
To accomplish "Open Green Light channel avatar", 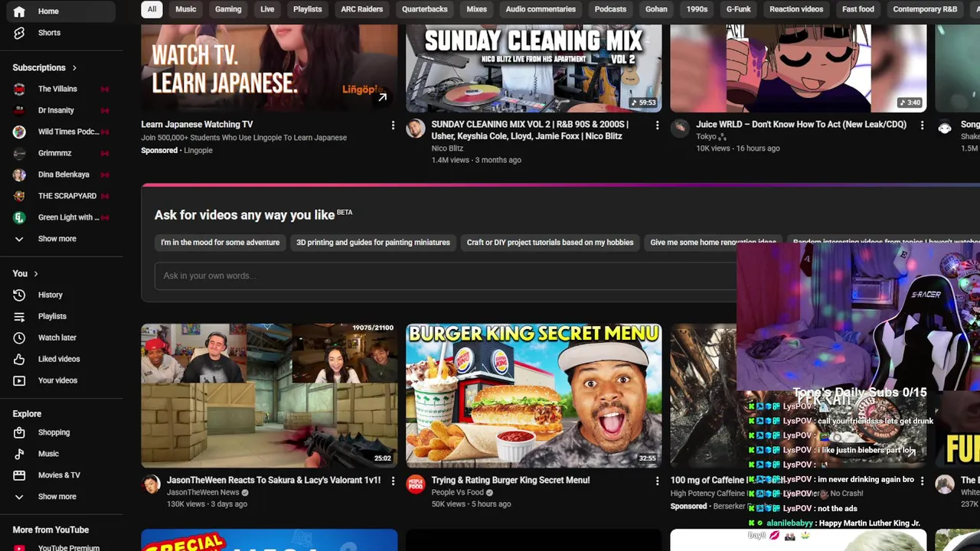I will (19, 217).
